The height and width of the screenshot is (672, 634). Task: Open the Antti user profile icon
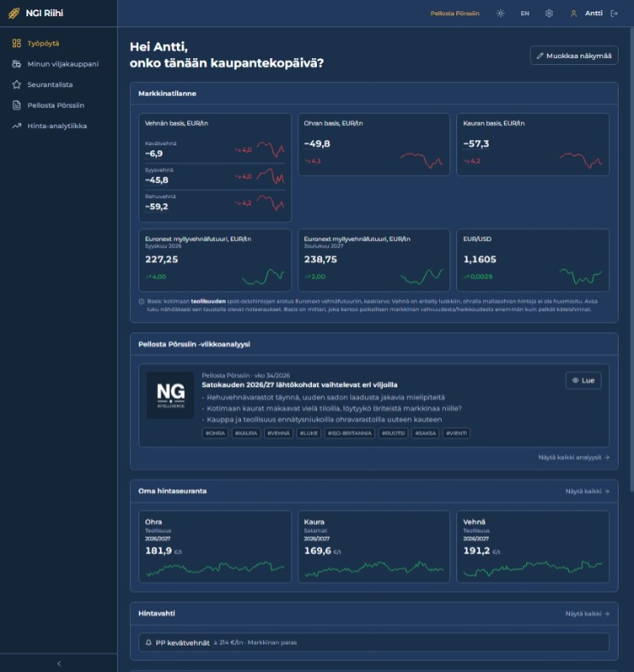pos(573,14)
